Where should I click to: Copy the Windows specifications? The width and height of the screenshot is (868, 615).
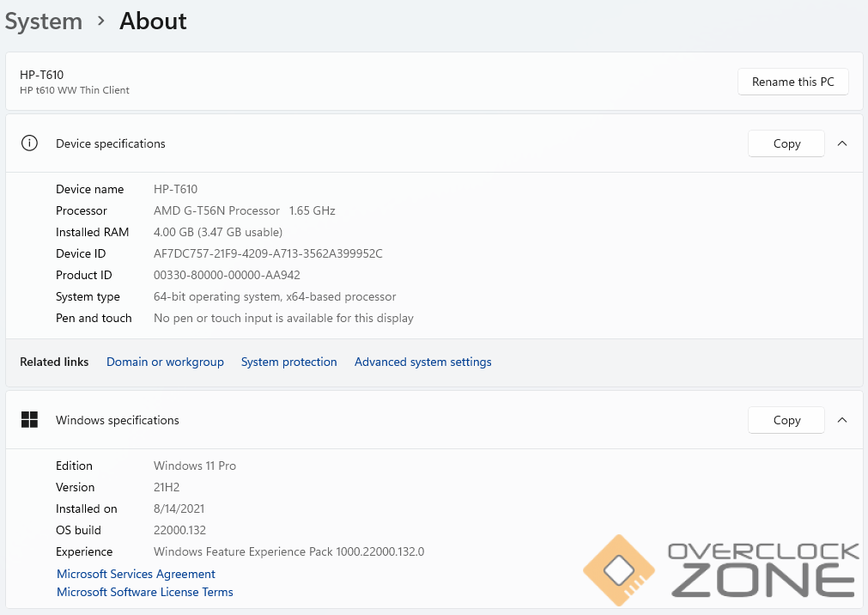(786, 420)
